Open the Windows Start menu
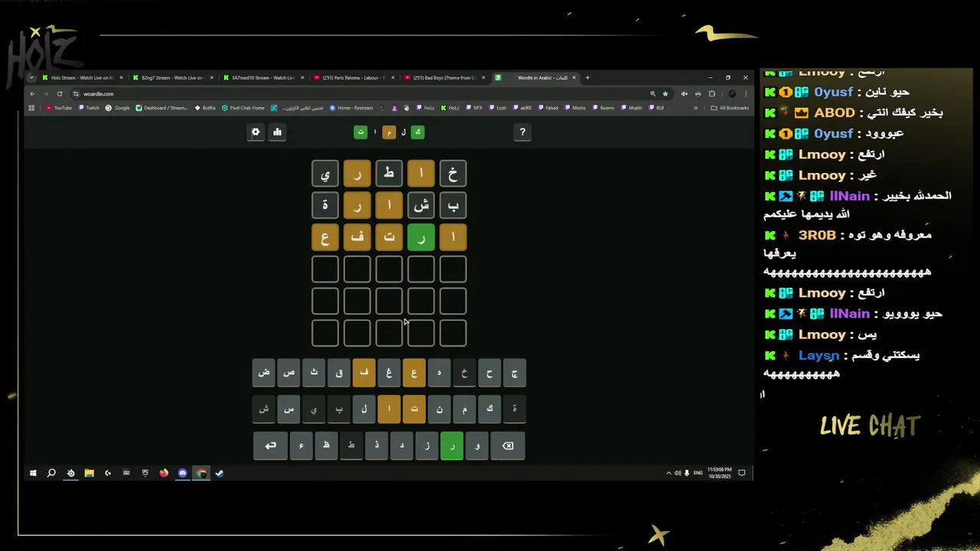Viewport: 980px width, 551px height. point(33,473)
